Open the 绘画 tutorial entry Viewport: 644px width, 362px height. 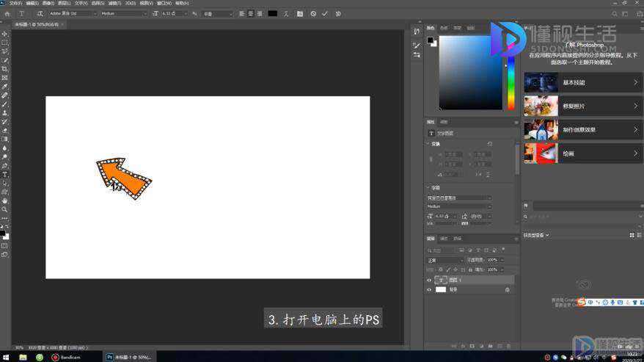(582, 153)
